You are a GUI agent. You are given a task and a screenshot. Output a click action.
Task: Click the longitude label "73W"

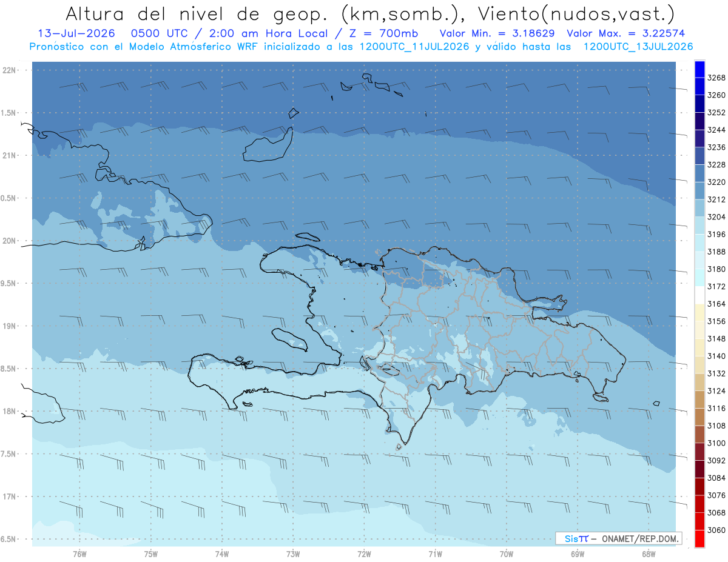293,554
